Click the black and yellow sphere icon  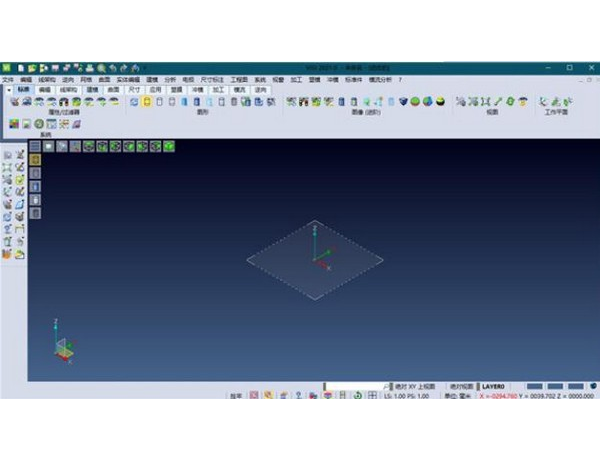[441, 102]
